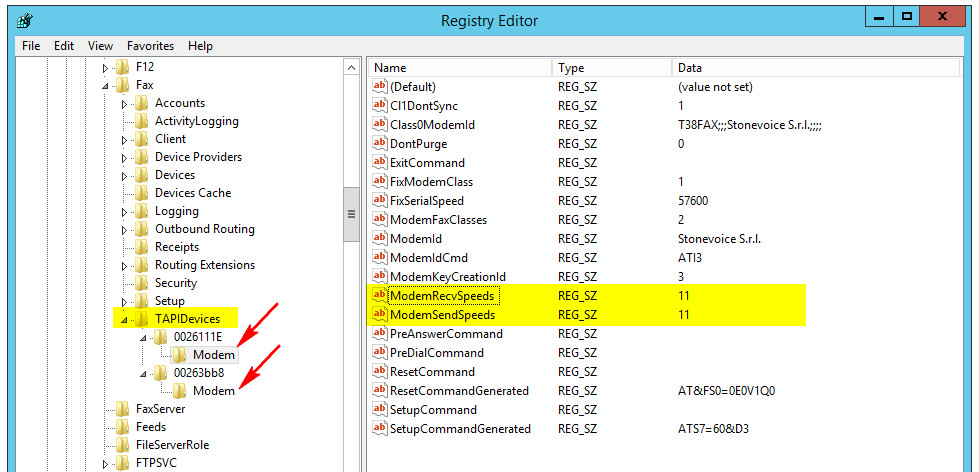Collapse the 0026111E device key
The image size is (979, 472).
click(x=142, y=338)
